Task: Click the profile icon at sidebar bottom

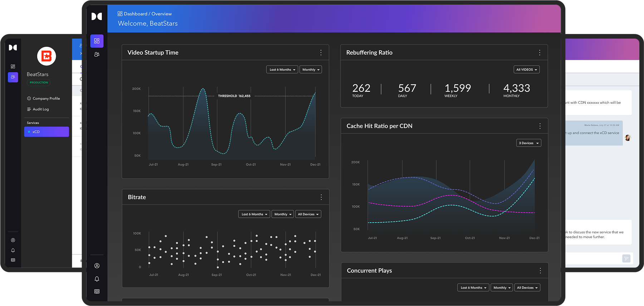Action: pos(97,266)
